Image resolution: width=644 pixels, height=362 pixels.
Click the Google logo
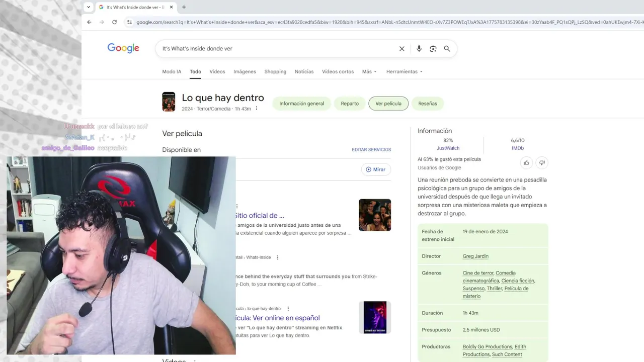point(123,48)
